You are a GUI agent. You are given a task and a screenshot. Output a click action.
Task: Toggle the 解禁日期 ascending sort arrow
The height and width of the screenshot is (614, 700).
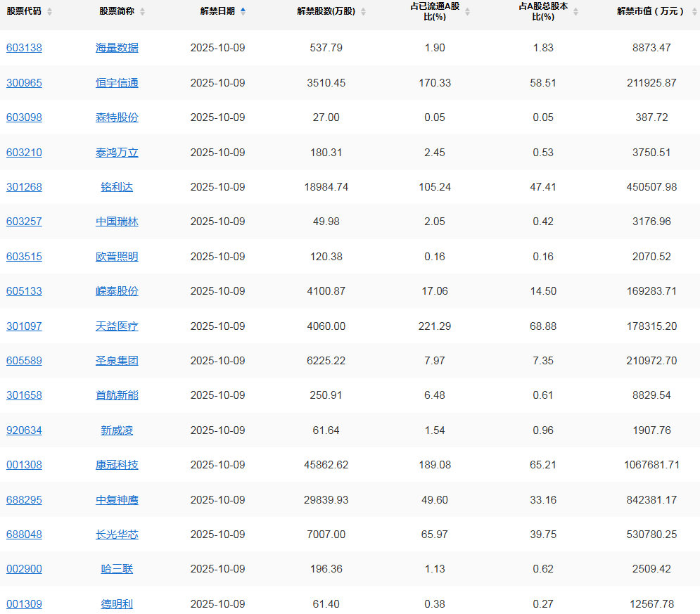point(243,11)
